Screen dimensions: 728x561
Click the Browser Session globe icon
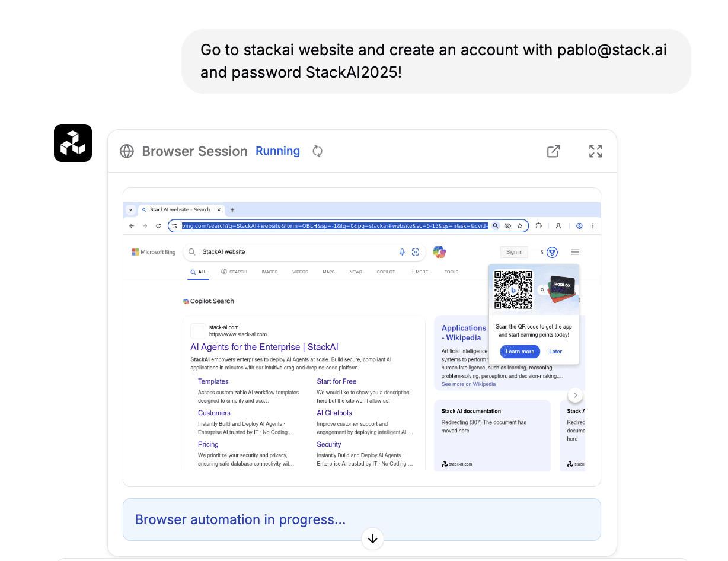tap(127, 151)
